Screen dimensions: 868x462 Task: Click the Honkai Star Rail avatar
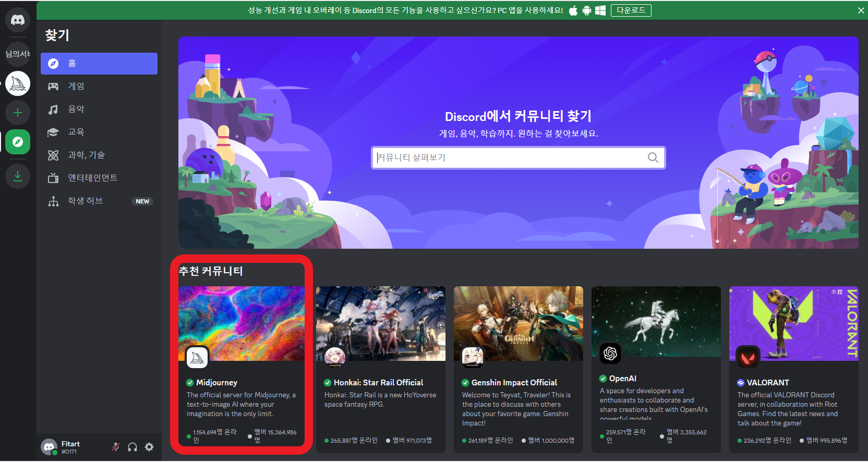pos(335,358)
